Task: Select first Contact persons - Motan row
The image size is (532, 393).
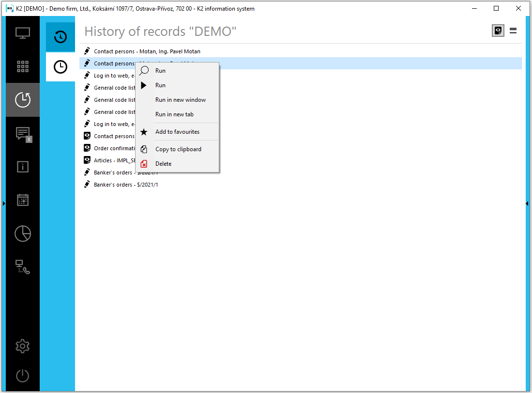Action: [300, 51]
